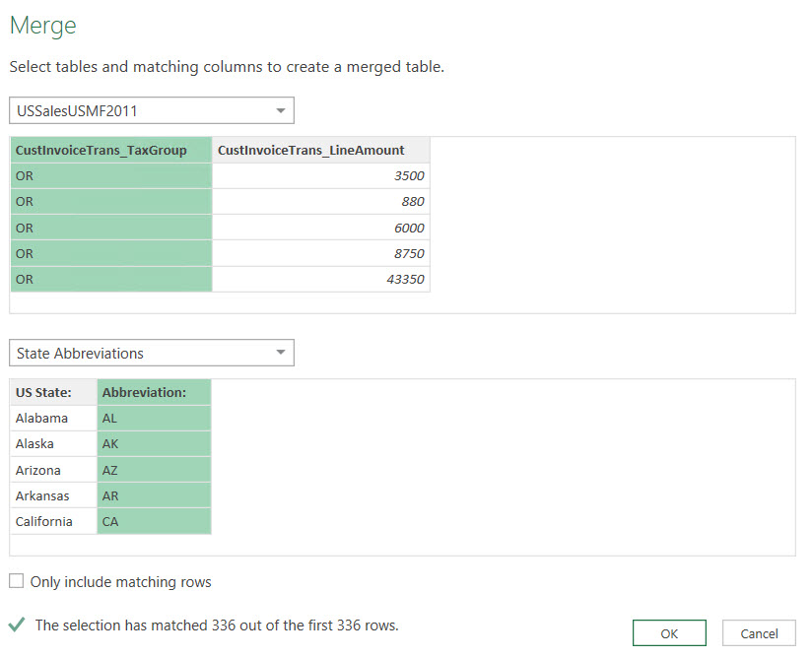This screenshot has width=812, height=658.
Task: Click the 6000 line amount cell
Action: (x=321, y=228)
